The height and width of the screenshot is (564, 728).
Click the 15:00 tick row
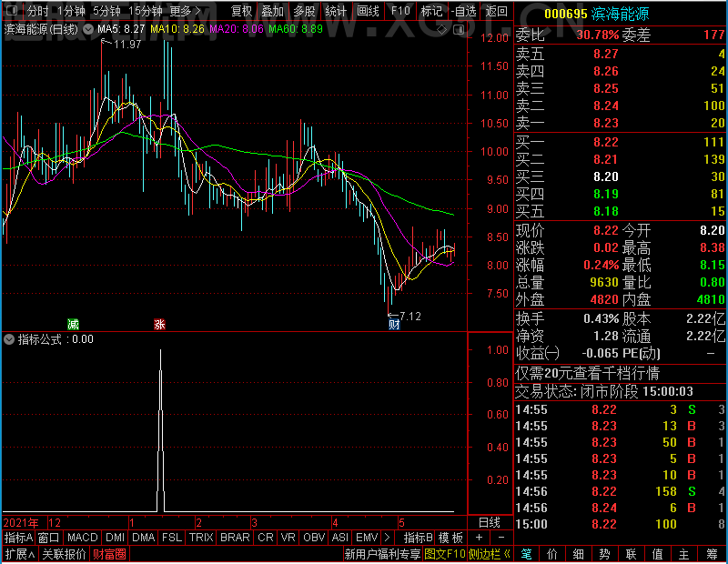point(621,524)
